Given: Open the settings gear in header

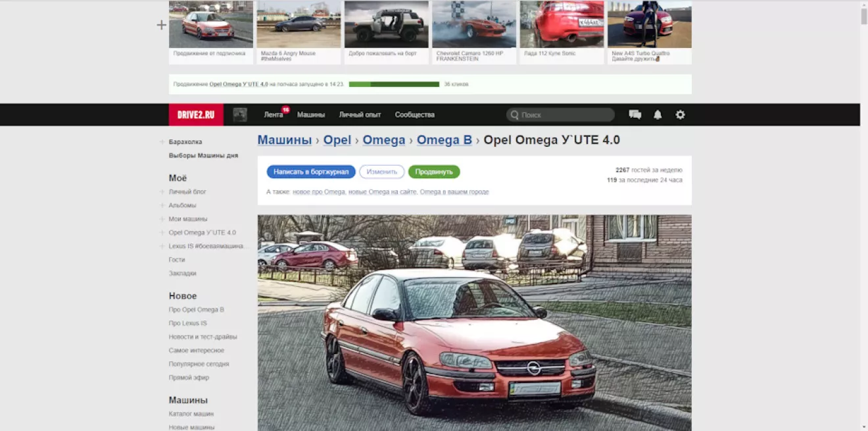Looking at the screenshot, I should point(680,114).
